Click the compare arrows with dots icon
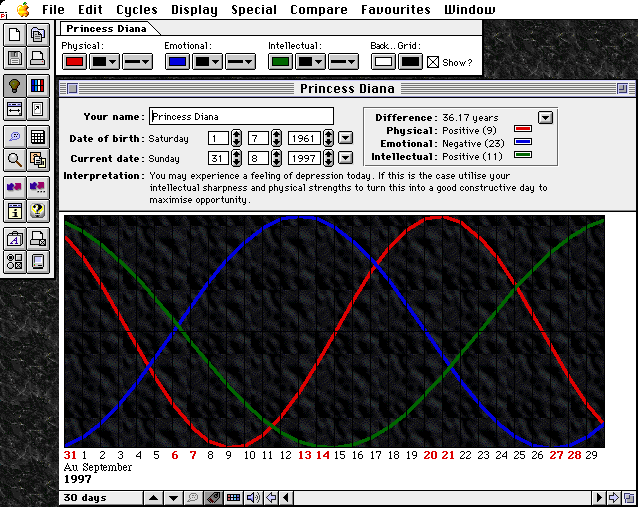 pyautogui.click(x=38, y=188)
